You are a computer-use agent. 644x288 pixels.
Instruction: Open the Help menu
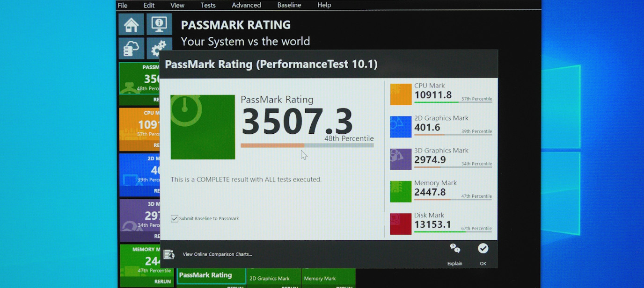[324, 5]
